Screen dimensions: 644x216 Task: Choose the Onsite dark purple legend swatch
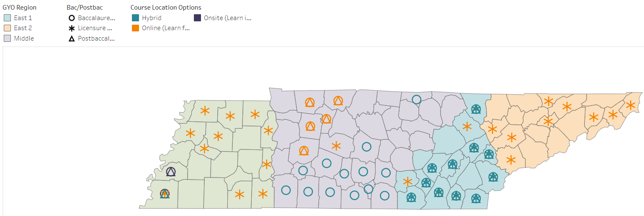(197, 18)
